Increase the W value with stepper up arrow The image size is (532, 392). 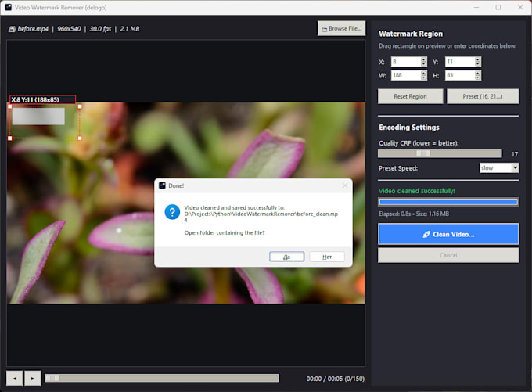pos(424,73)
